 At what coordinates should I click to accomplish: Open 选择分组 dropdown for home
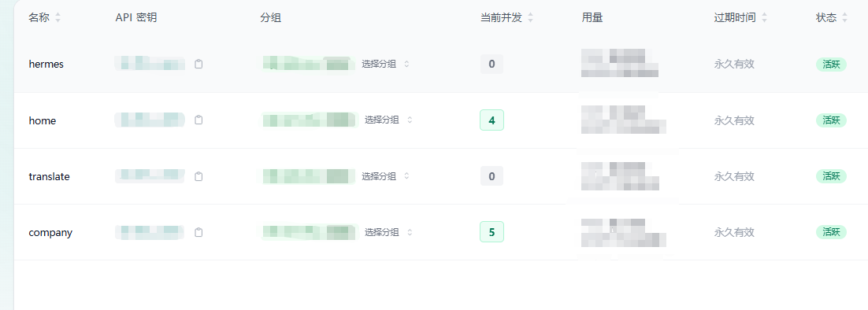pos(388,120)
